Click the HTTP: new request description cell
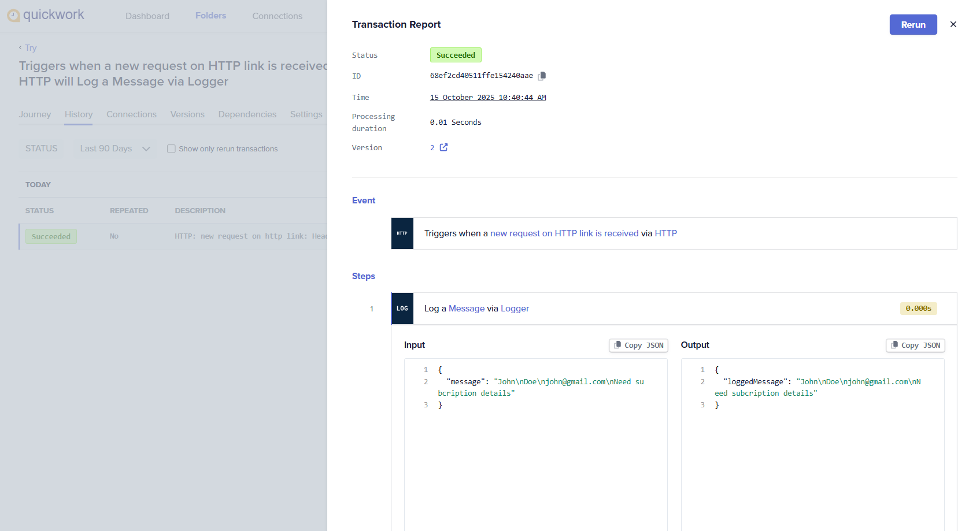Viewport: 980px width, 531px height. (x=251, y=236)
